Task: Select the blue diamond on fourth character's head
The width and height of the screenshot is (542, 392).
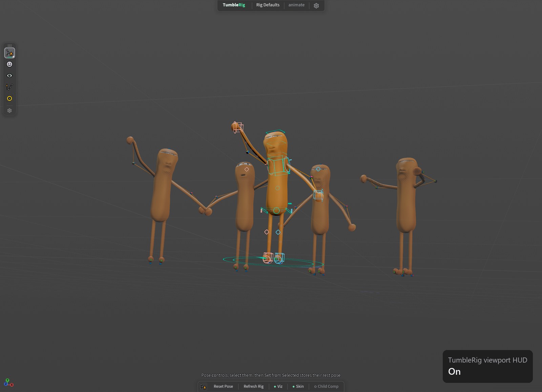Action: click(318, 169)
